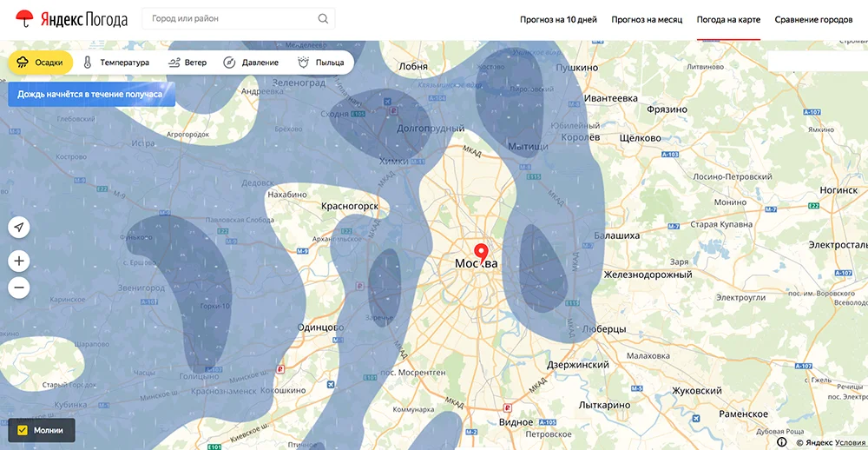Click the city label Истра

(x=143, y=143)
